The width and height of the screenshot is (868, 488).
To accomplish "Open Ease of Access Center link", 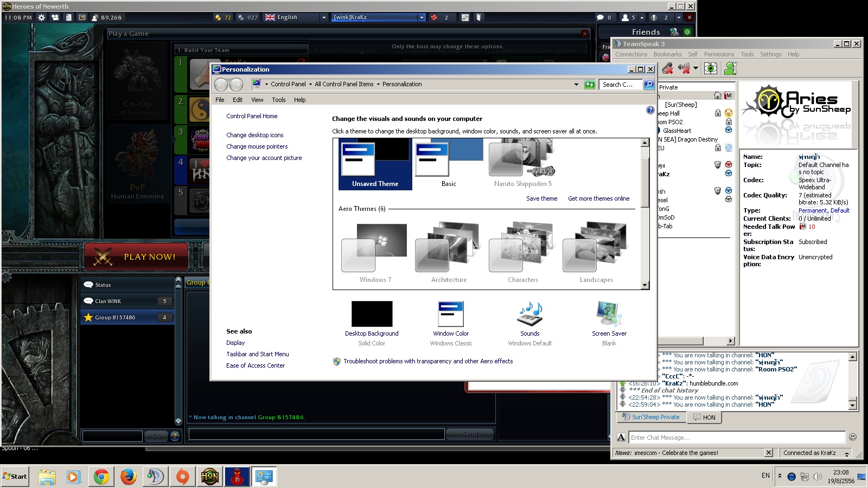I will 256,365.
